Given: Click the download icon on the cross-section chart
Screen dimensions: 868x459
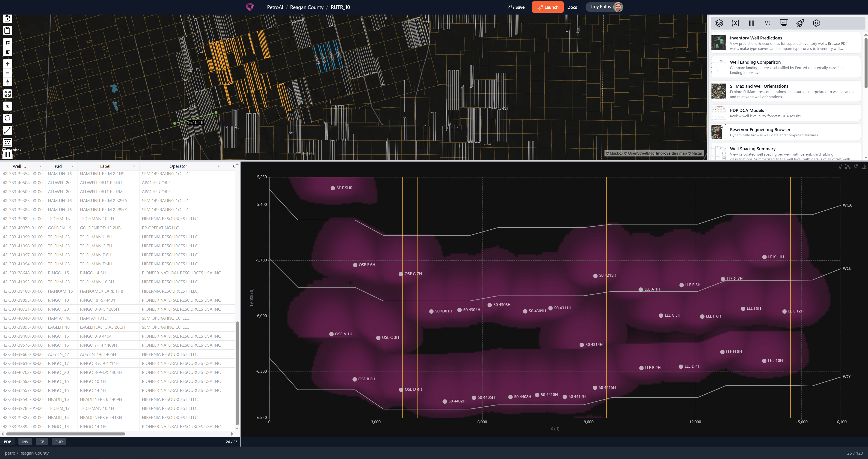Looking at the screenshot, I should pos(864,166).
